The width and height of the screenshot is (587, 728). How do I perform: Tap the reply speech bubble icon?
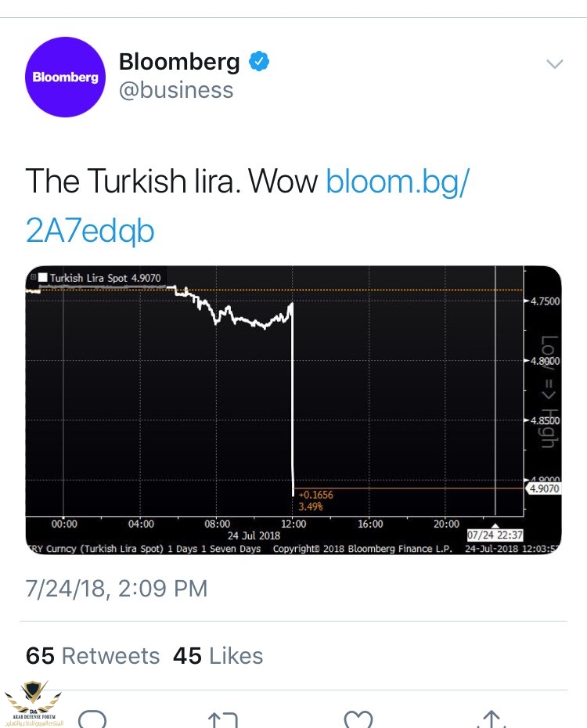[92, 719]
